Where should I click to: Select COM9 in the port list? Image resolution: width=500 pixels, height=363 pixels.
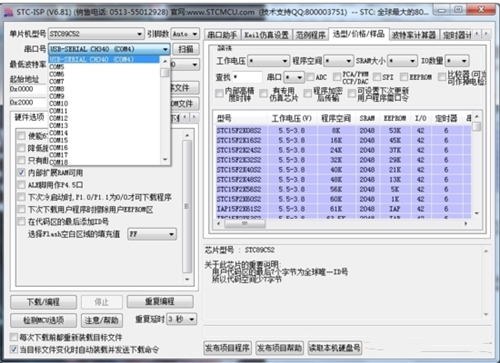point(104,96)
